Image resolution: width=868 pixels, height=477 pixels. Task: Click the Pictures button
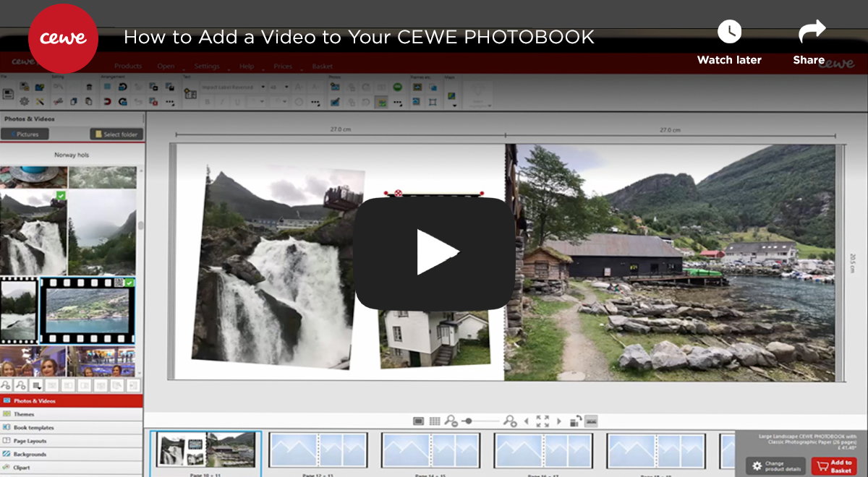coord(25,134)
